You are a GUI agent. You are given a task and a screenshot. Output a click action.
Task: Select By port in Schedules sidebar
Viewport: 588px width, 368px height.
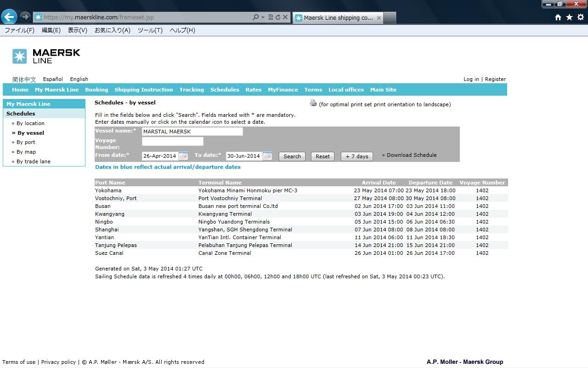click(x=26, y=142)
